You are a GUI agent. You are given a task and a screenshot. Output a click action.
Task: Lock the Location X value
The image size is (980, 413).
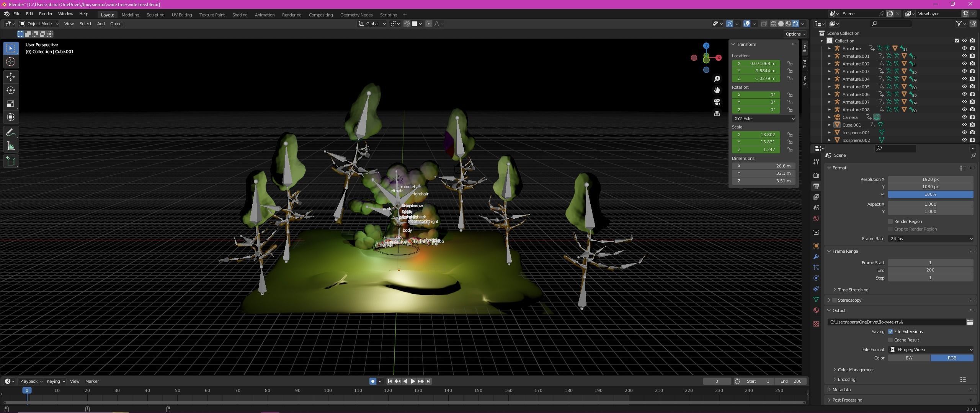pos(790,63)
